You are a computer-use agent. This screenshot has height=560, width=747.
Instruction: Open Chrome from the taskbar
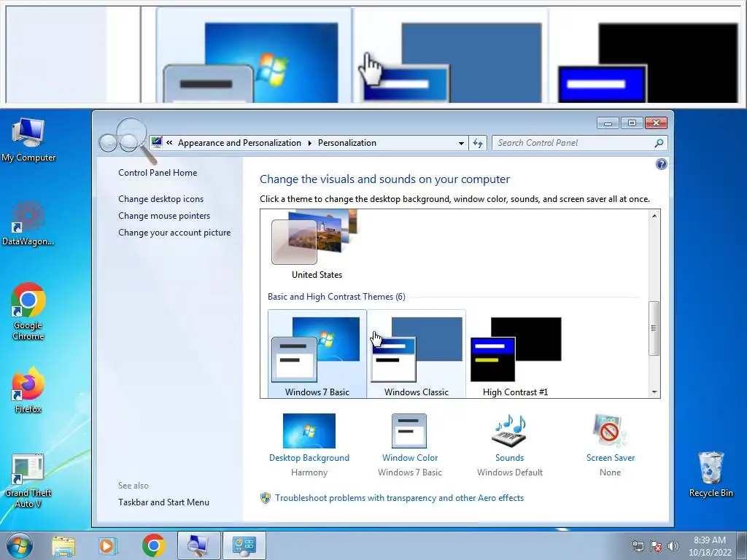153,545
